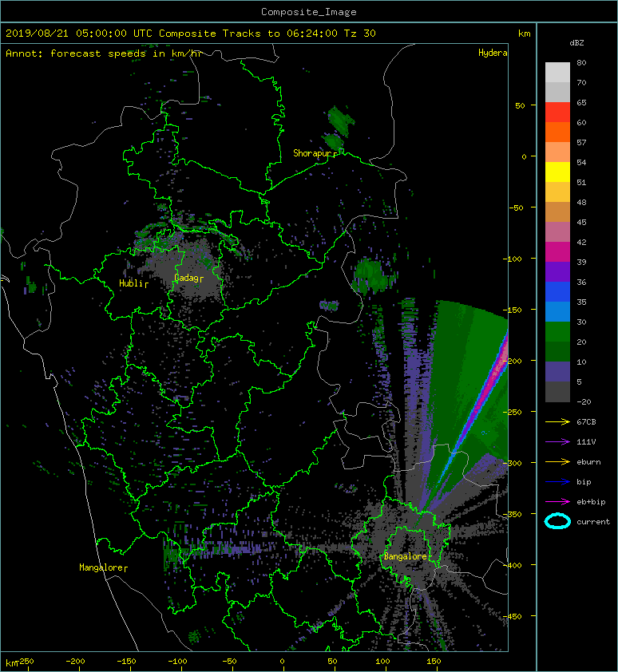This screenshot has width=618, height=672.
Task: Select the purple 36-39 dBZ swatch
Action: pos(557,271)
